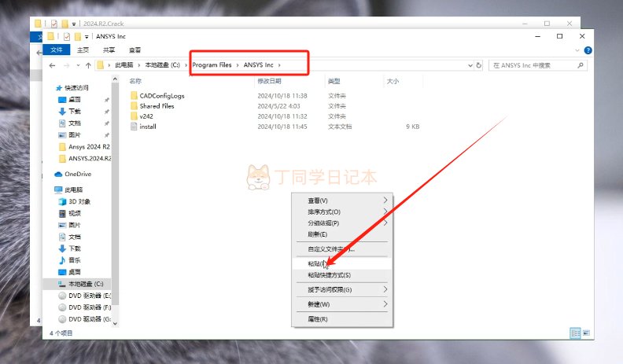Open the Share ribbon tab
This screenshot has height=364, width=623.
coord(109,50)
